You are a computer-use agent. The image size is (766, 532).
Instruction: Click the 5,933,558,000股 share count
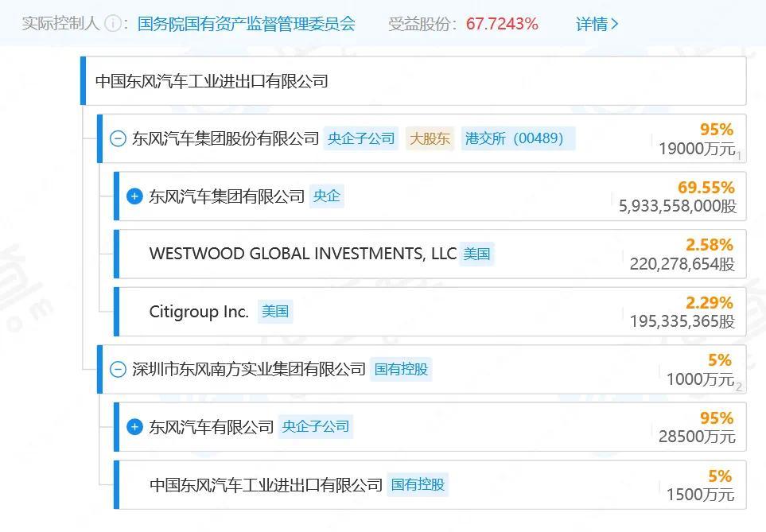pos(678,206)
